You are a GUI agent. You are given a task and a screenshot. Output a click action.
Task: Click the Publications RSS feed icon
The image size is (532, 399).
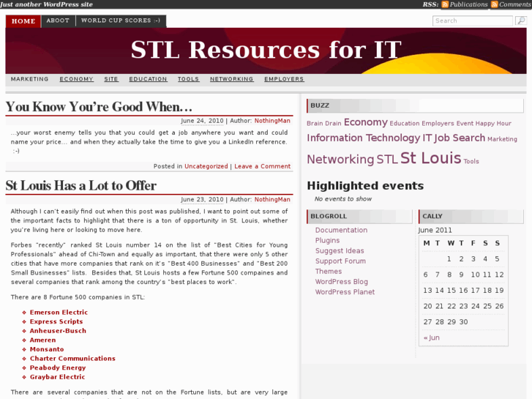tap(445, 4)
